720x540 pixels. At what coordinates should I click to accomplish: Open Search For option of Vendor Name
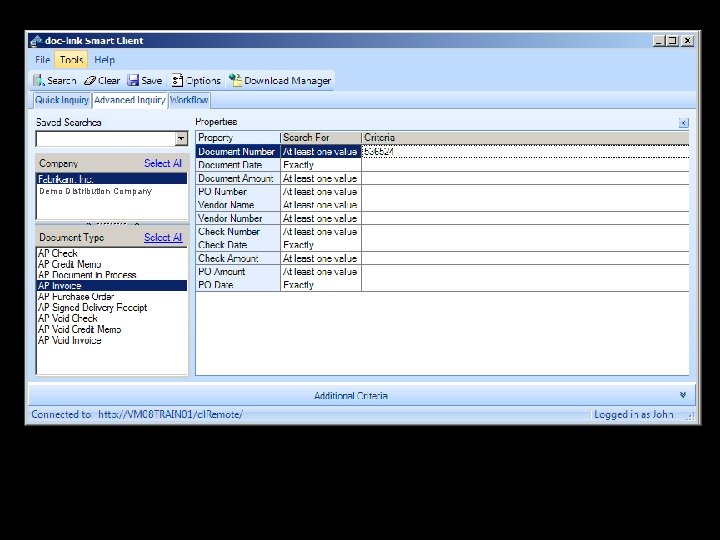(x=321, y=205)
